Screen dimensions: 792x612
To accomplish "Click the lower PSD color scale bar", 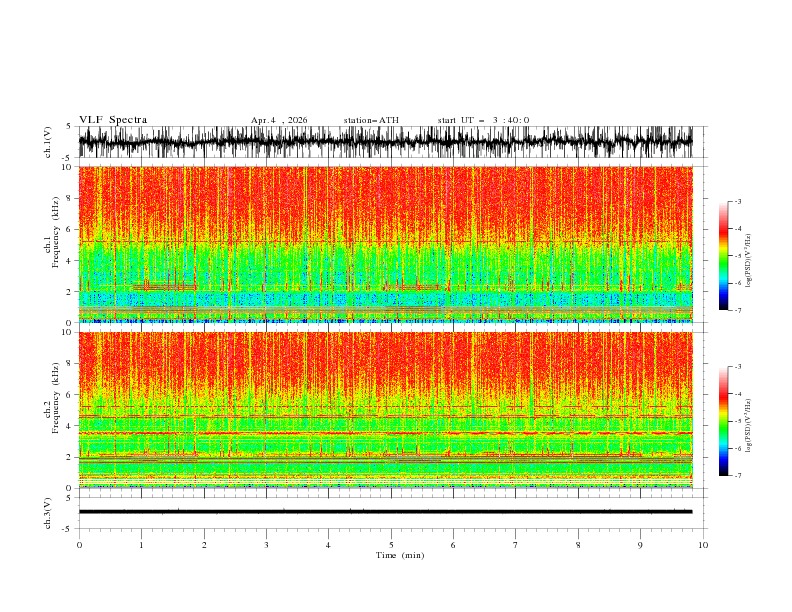I will [x=723, y=421].
